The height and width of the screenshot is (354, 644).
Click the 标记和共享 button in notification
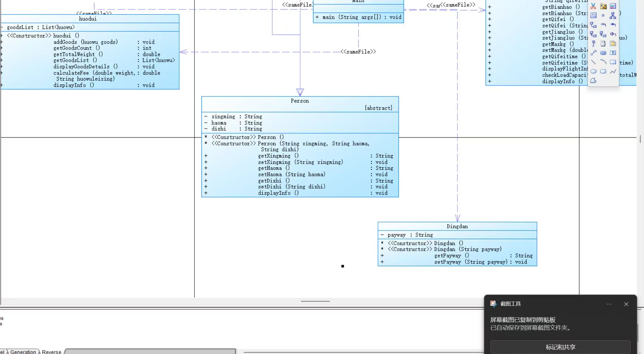pyautogui.click(x=560, y=347)
